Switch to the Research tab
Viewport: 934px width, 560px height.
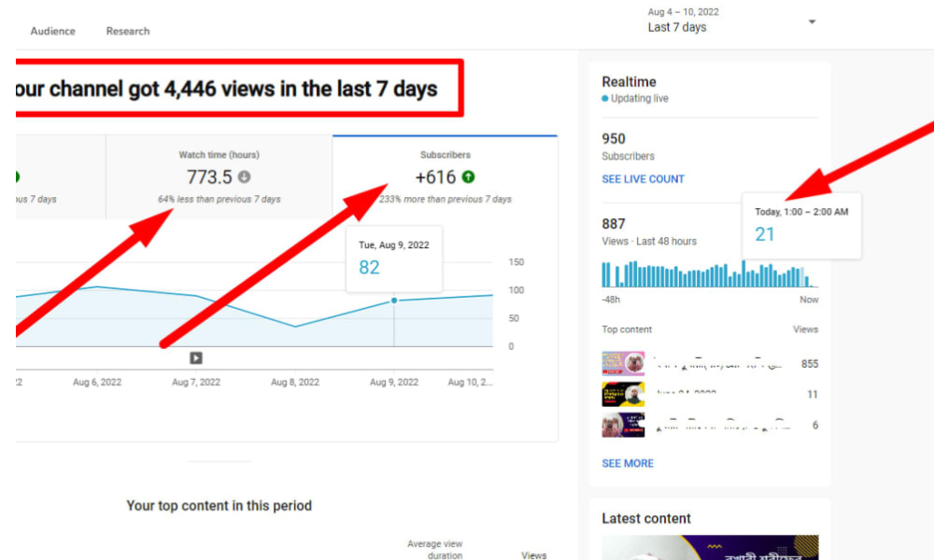pos(128,31)
